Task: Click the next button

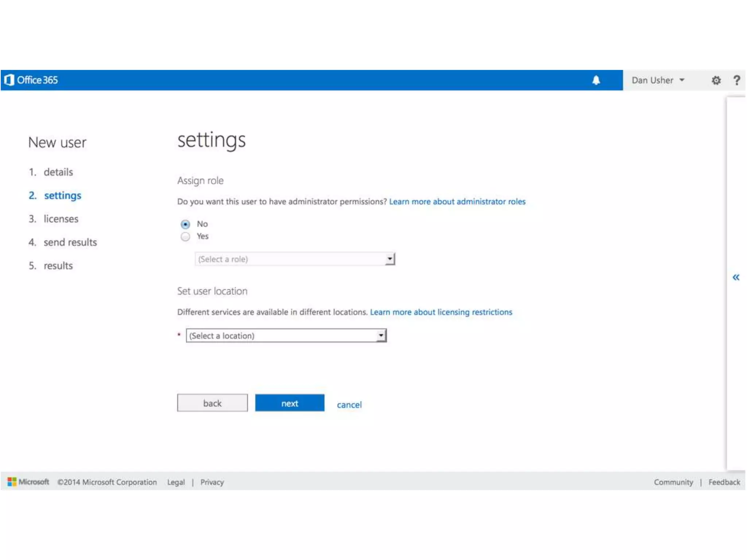Action: [290, 403]
